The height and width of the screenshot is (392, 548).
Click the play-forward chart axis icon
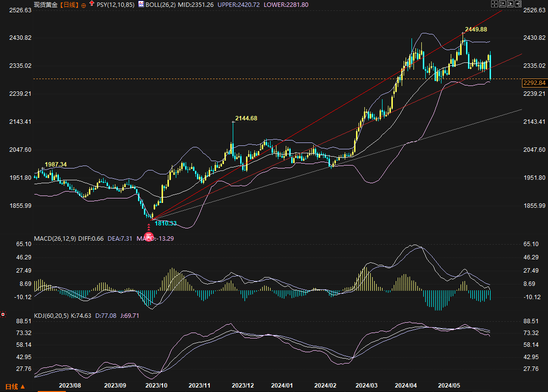(x=510, y=4)
